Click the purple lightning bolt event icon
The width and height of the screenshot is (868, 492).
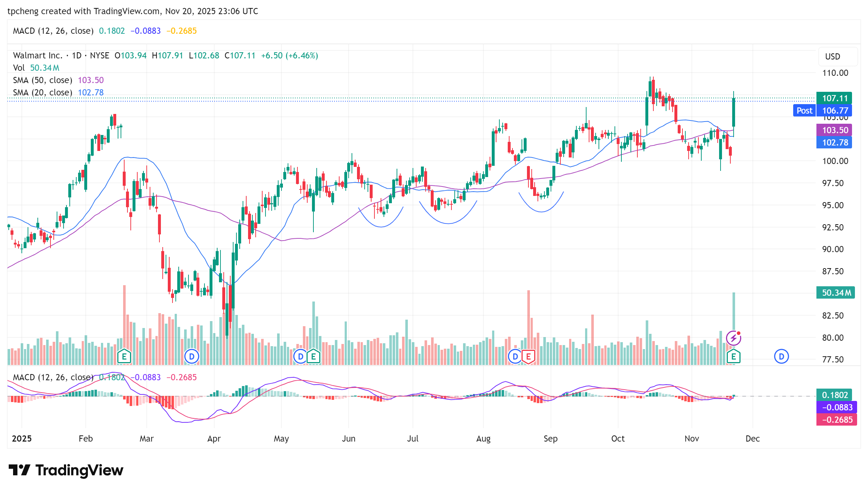pos(733,338)
